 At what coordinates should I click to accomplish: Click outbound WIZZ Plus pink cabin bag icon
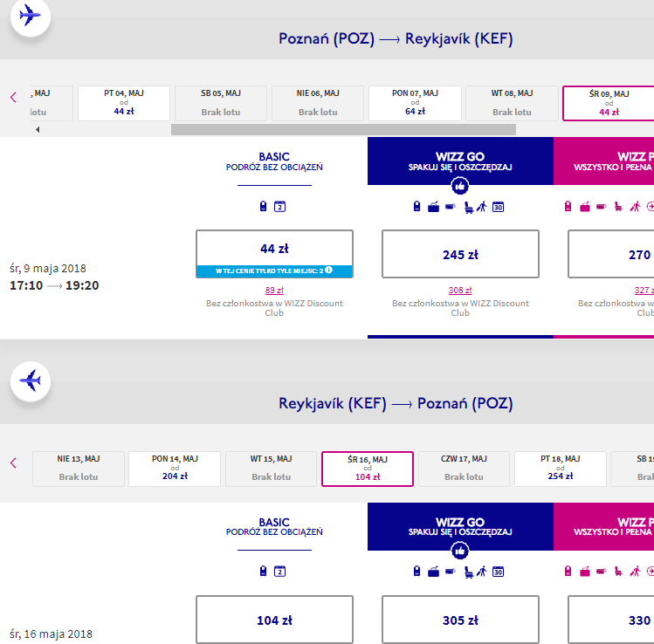coord(568,206)
